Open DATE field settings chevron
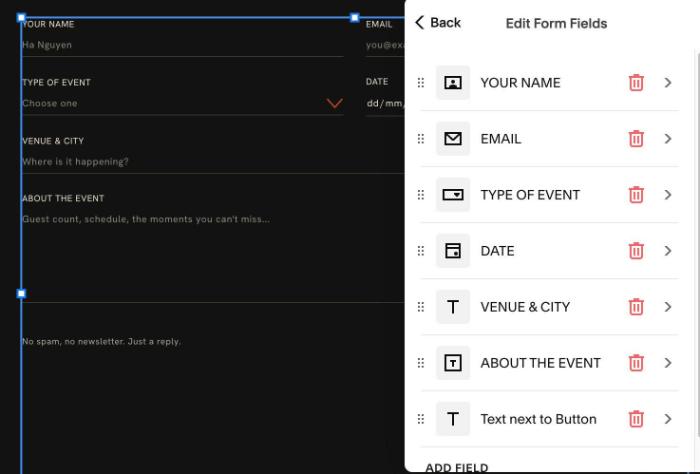700x474 pixels. (x=668, y=251)
